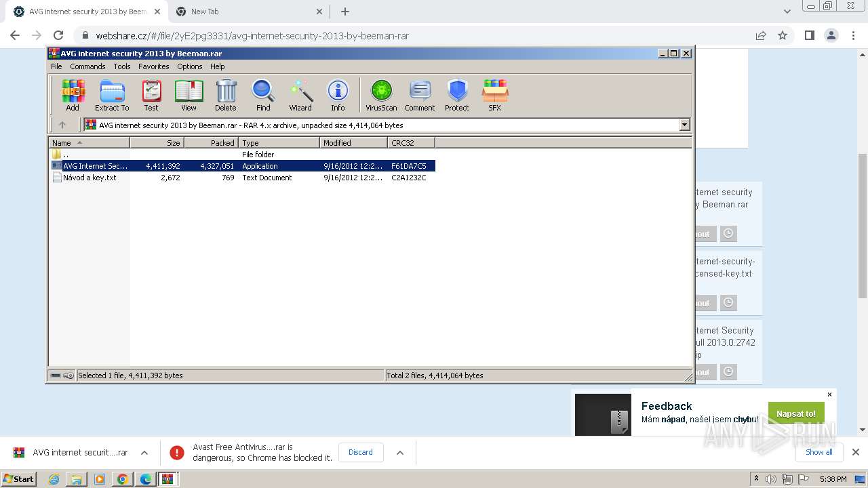Open a new browser tab with plus
The width and height of the screenshot is (868, 488).
pos(345,12)
